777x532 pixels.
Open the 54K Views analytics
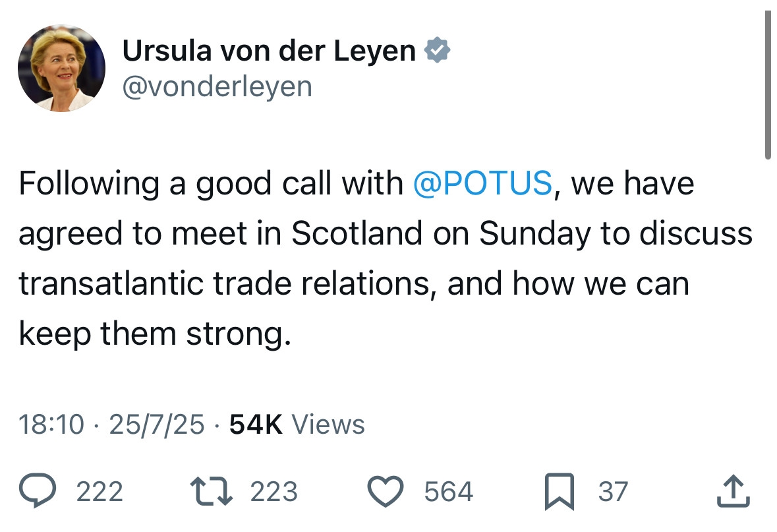(x=297, y=425)
